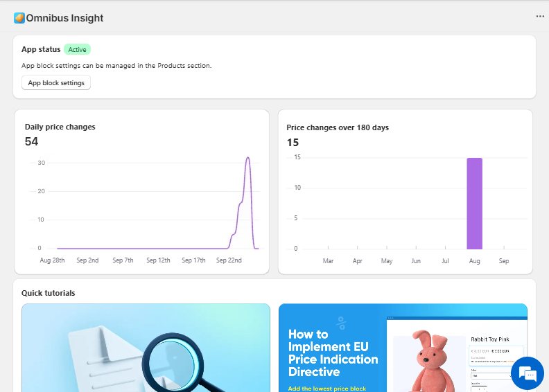
Task: Click the Sep 22nd x-axis label
Action: [x=229, y=260]
